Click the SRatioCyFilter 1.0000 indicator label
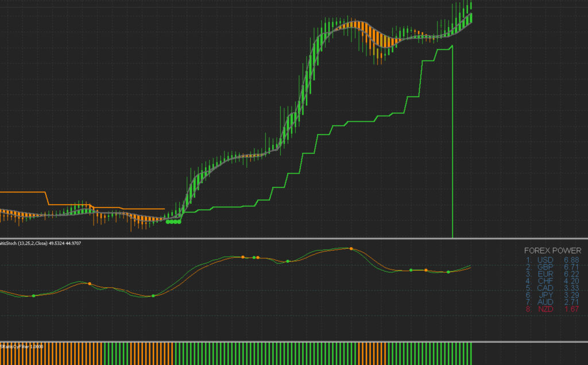The image size is (588, 365). coord(21,347)
